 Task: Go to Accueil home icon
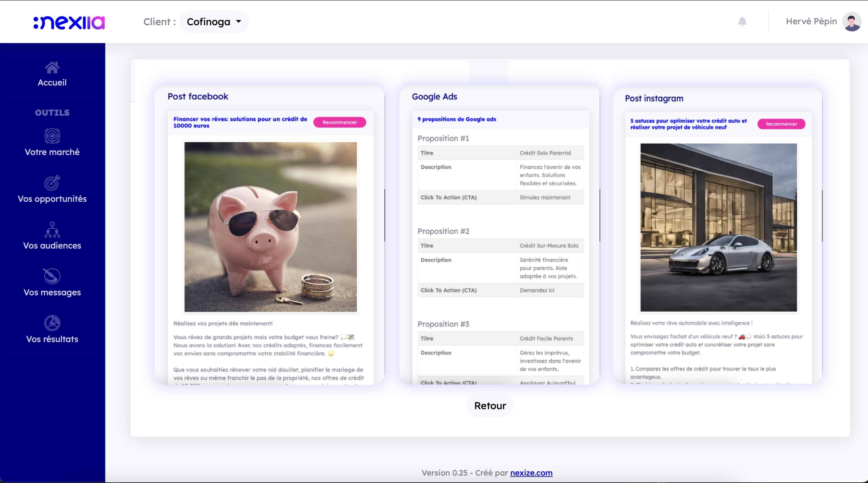[52, 67]
